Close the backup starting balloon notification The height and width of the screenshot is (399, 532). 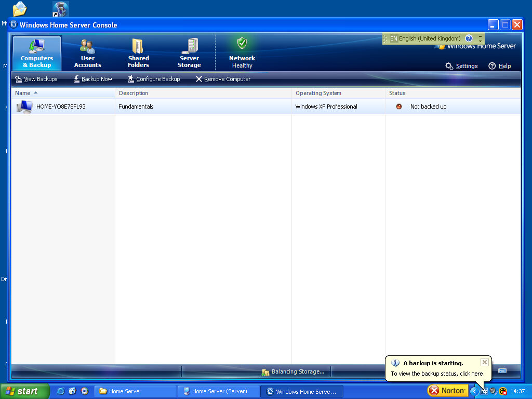pyautogui.click(x=484, y=362)
